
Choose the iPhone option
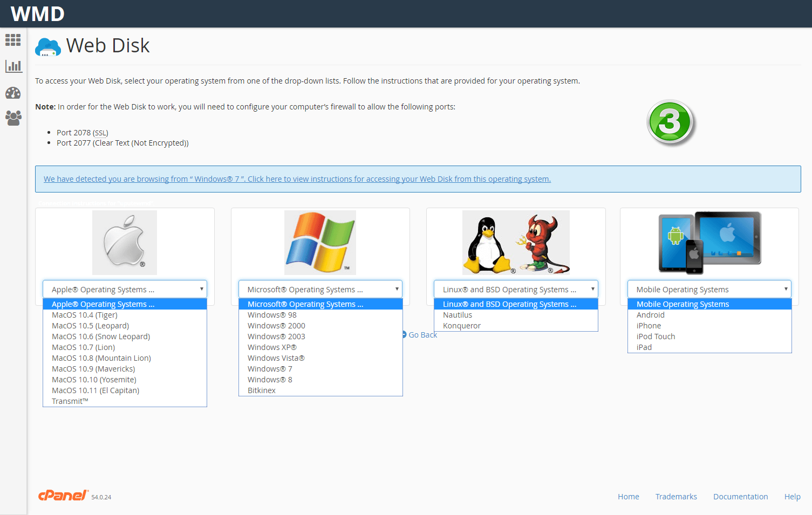[x=709, y=326]
